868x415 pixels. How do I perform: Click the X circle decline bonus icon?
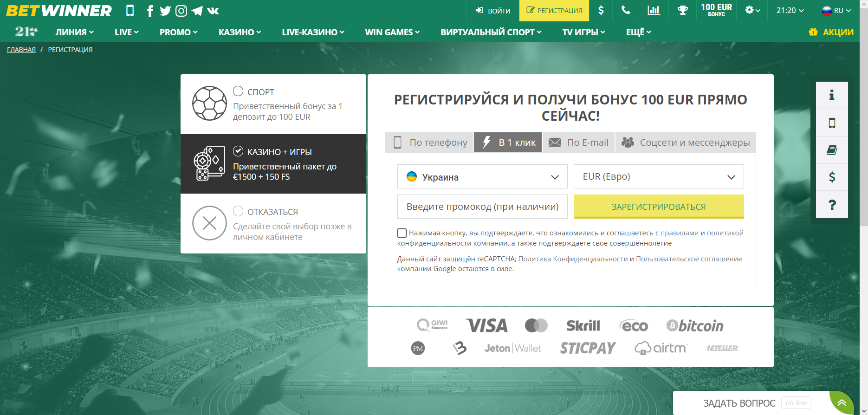coord(209,223)
